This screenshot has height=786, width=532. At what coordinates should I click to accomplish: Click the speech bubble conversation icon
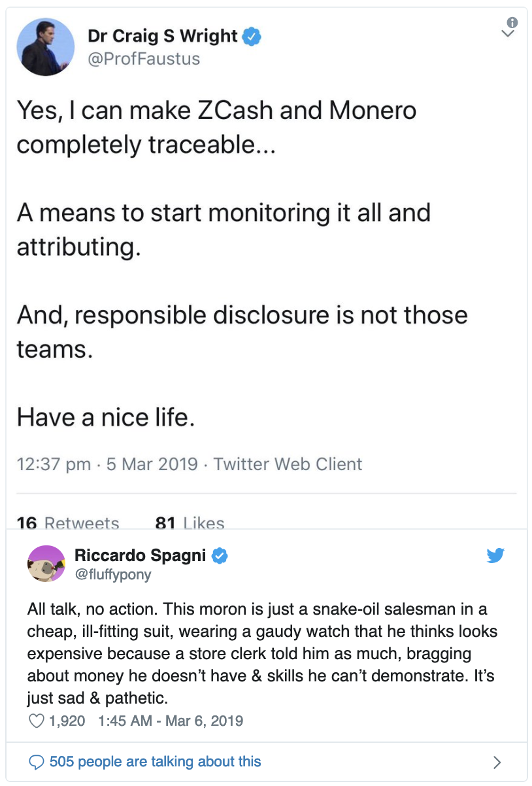coord(38,762)
